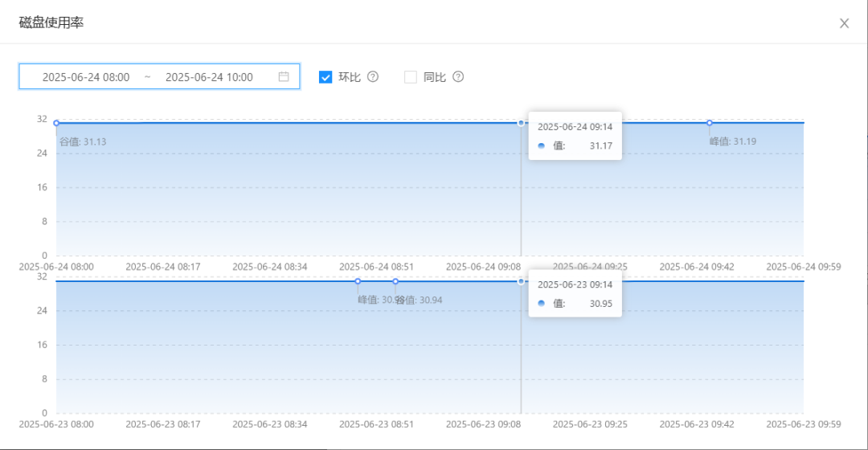
Task: Click axis label 2025-06-23 09:59
Action: pos(803,424)
